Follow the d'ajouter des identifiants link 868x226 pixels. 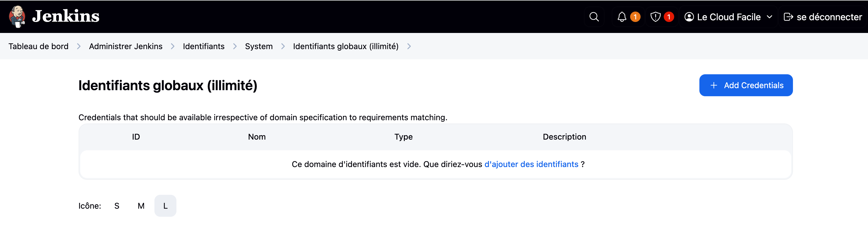(x=531, y=164)
